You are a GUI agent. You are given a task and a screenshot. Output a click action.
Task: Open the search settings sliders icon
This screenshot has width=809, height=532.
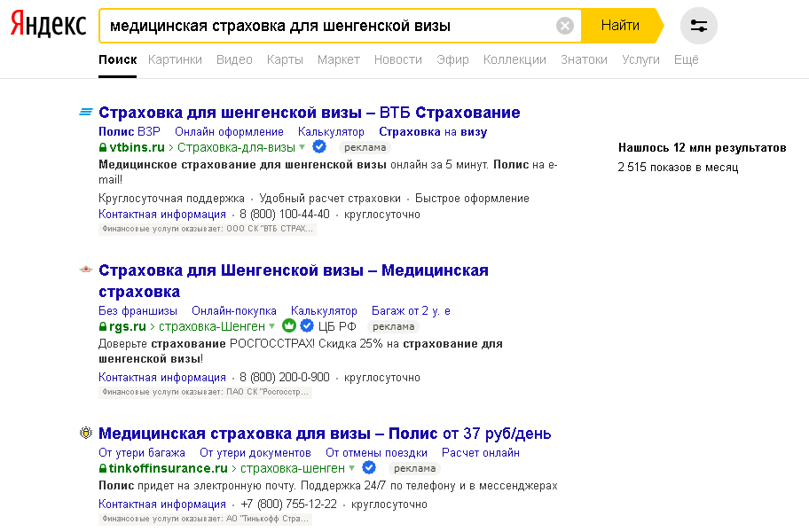(x=699, y=25)
